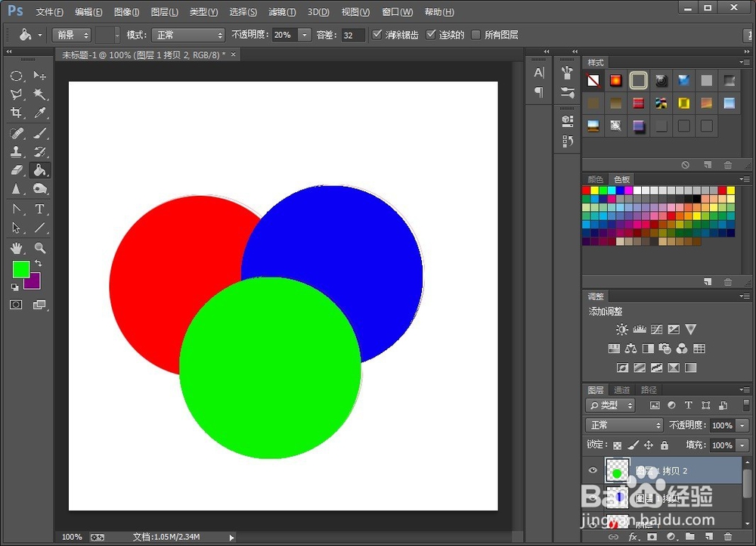Open the layer fill arrow
756x546 pixels.
click(742, 445)
